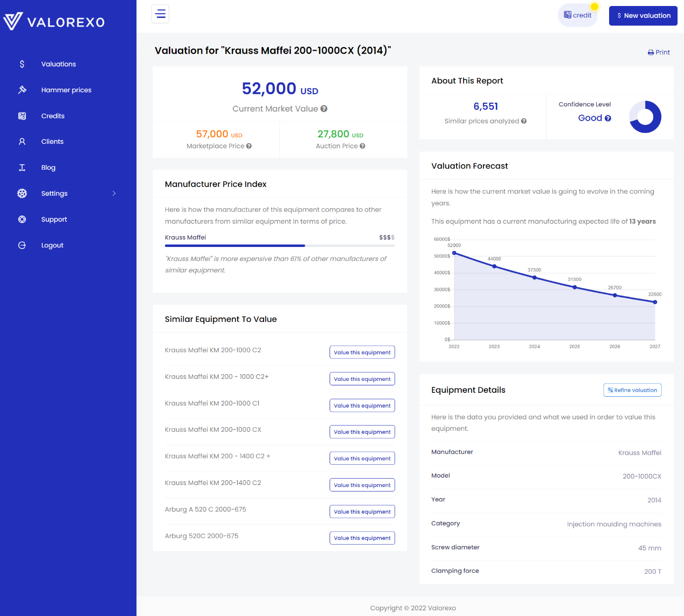Click the 45 mm screw diameter value

(x=650, y=548)
